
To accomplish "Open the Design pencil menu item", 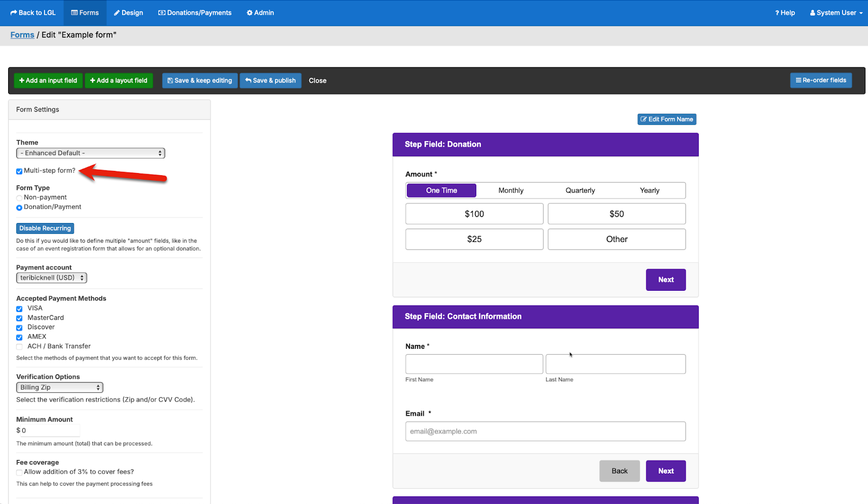I will (129, 12).
